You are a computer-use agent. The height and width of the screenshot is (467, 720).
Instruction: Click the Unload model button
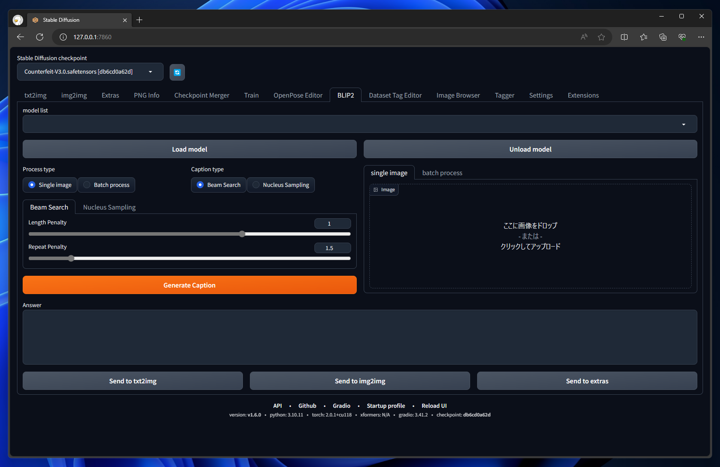(530, 149)
